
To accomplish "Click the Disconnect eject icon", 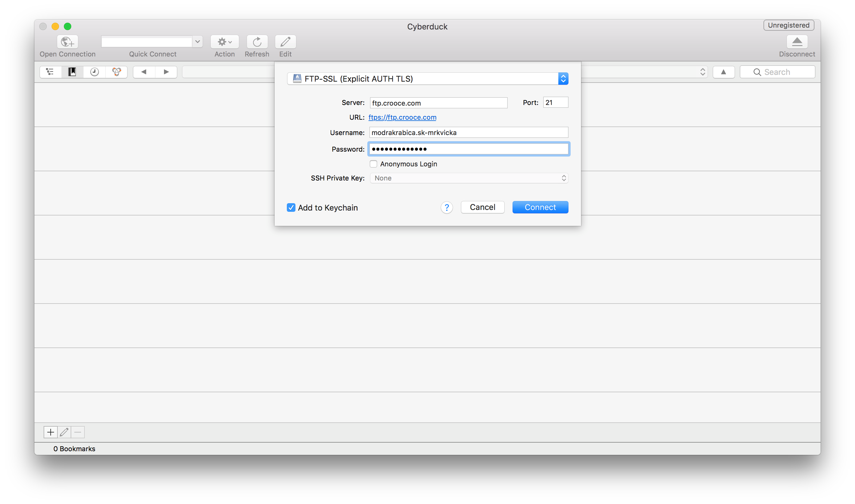I will [797, 42].
